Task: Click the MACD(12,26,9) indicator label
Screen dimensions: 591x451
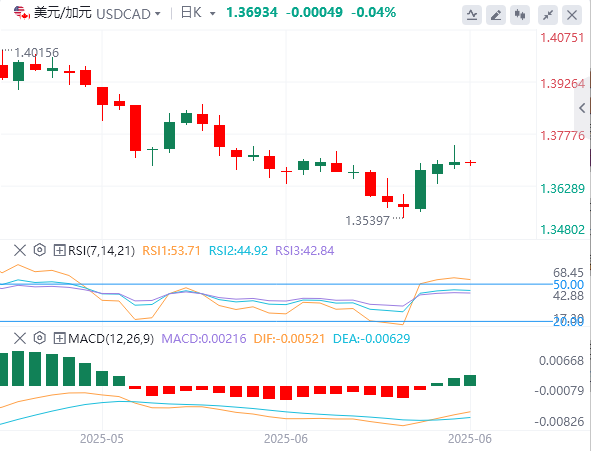Action: pyautogui.click(x=111, y=339)
